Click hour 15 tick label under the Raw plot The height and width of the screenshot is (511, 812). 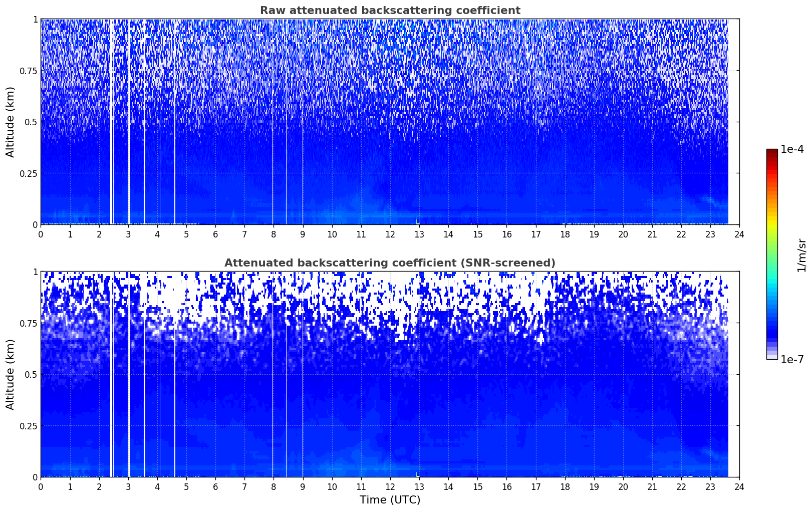point(477,234)
